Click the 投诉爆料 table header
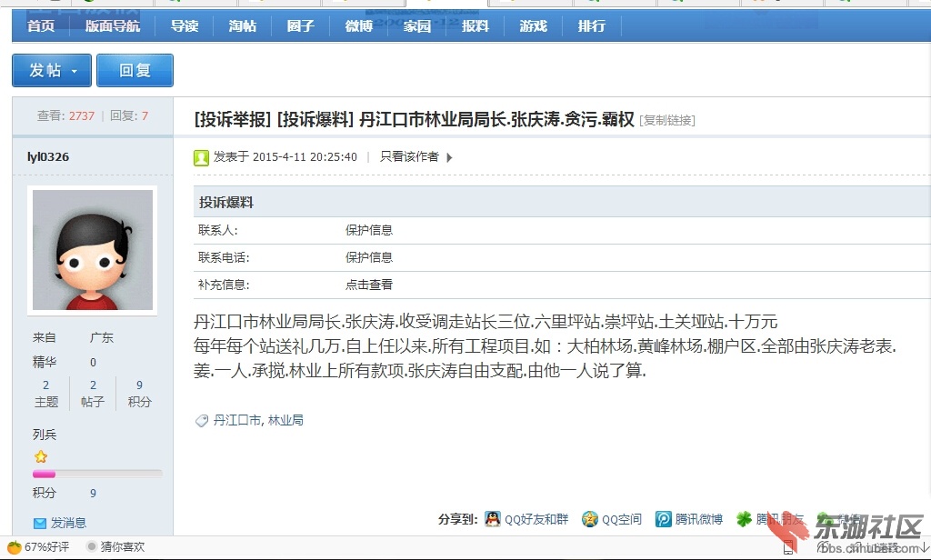 (226, 203)
